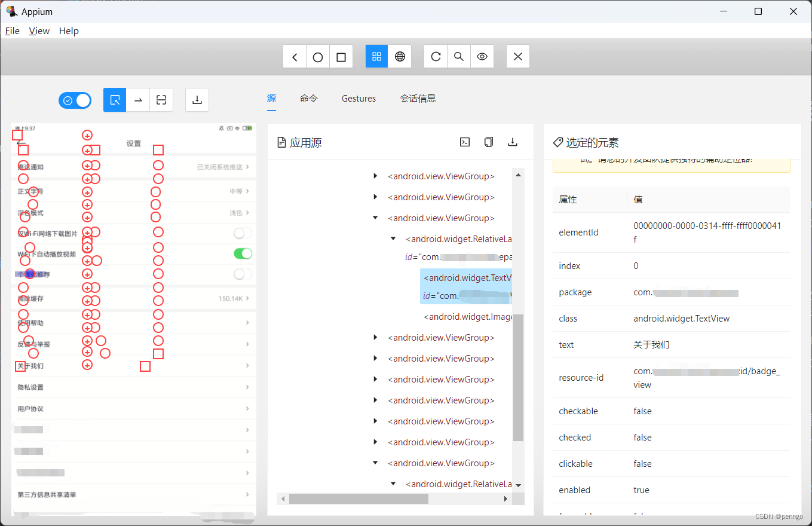812x526 pixels.
Task: Collapse the RelativeLayout node above the highlighted TextView
Action: coord(393,238)
